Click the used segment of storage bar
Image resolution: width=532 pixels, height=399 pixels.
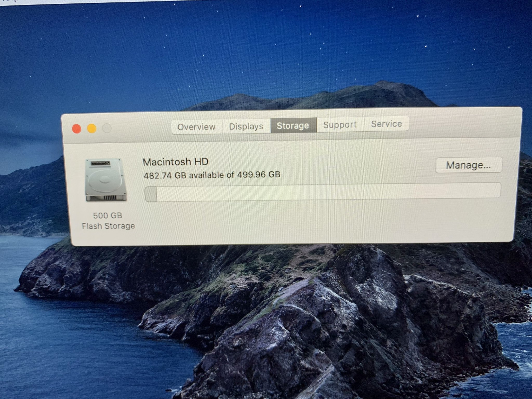click(151, 194)
